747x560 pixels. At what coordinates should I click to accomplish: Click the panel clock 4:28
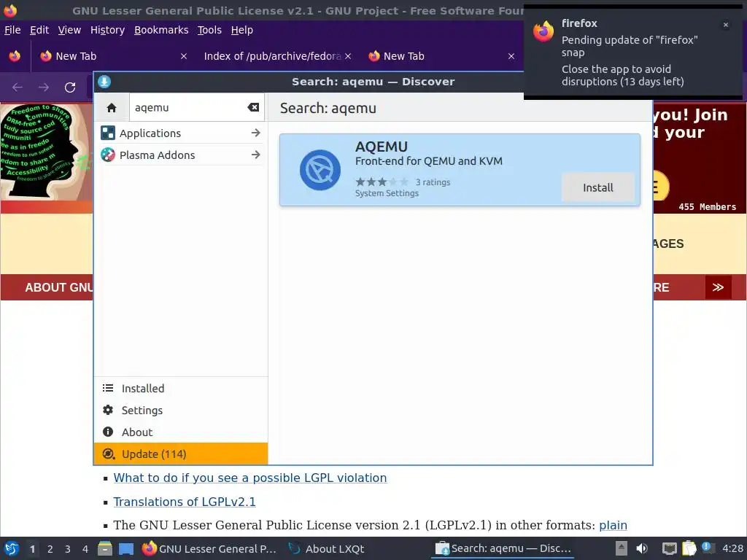pos(732,548)
